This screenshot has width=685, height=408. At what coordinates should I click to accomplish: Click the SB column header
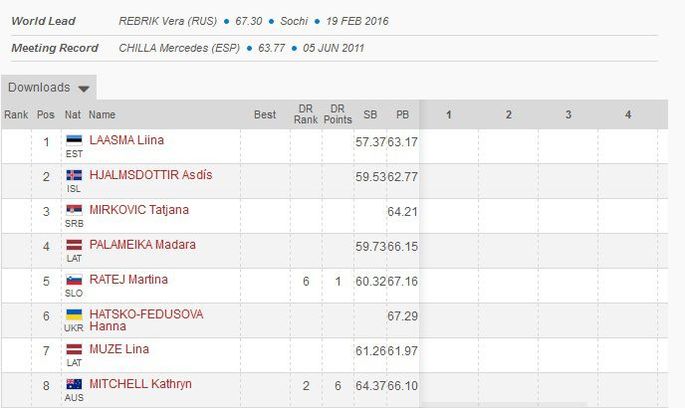coord(370,114)
